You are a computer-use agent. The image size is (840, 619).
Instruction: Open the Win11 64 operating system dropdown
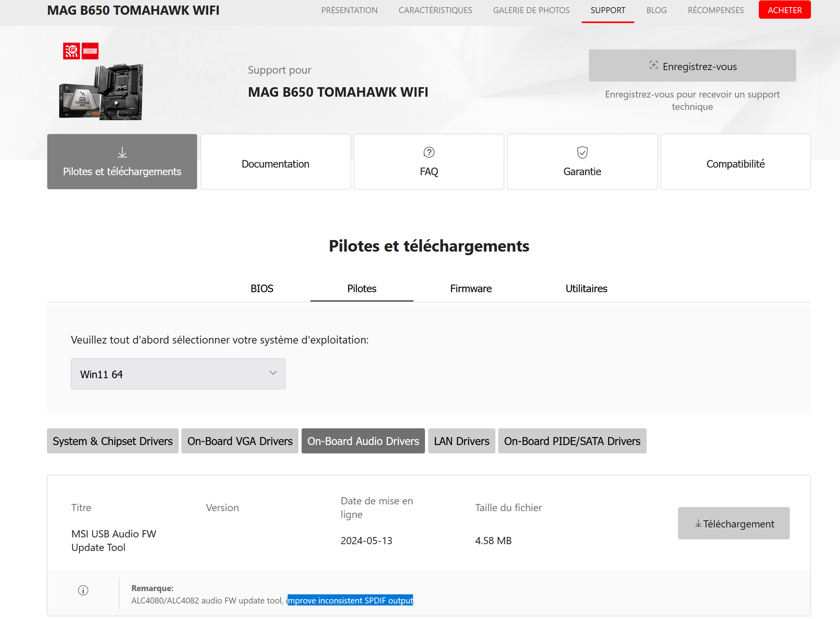(178, 374)
